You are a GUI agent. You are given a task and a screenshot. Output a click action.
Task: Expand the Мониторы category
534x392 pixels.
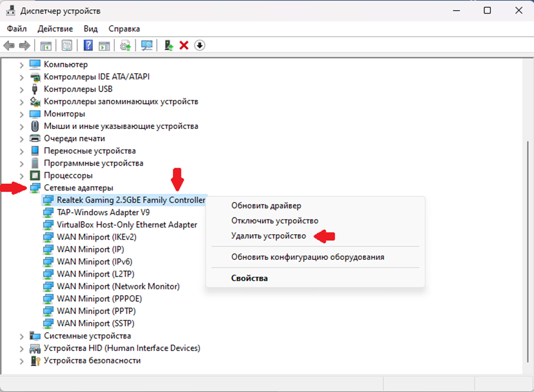point(22,114)
